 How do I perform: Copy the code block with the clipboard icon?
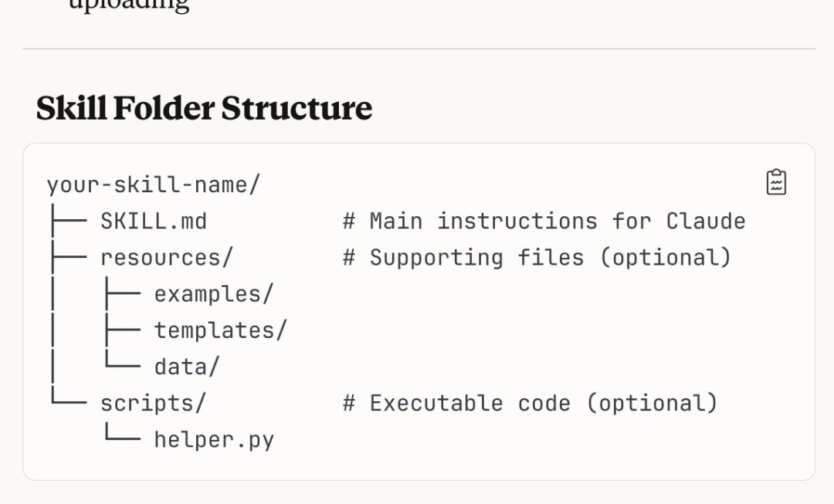(776, 182)
